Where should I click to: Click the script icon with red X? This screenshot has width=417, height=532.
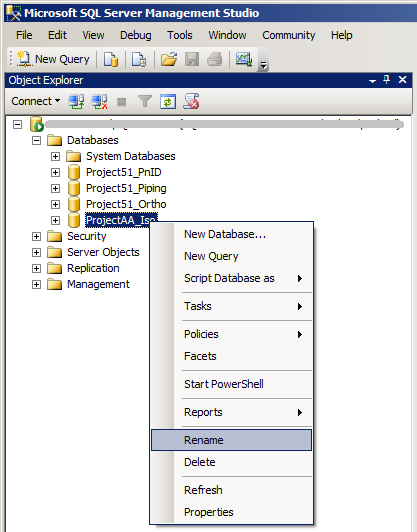191,101
